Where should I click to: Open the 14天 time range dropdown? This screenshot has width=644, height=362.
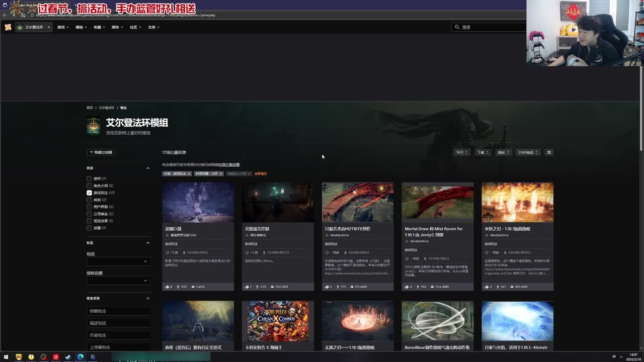tap(461, 152)
